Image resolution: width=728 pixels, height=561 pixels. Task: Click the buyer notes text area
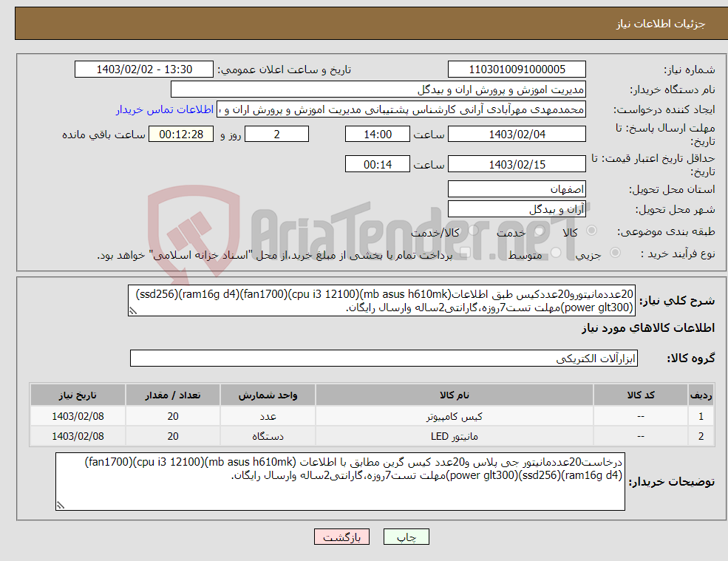340,482
